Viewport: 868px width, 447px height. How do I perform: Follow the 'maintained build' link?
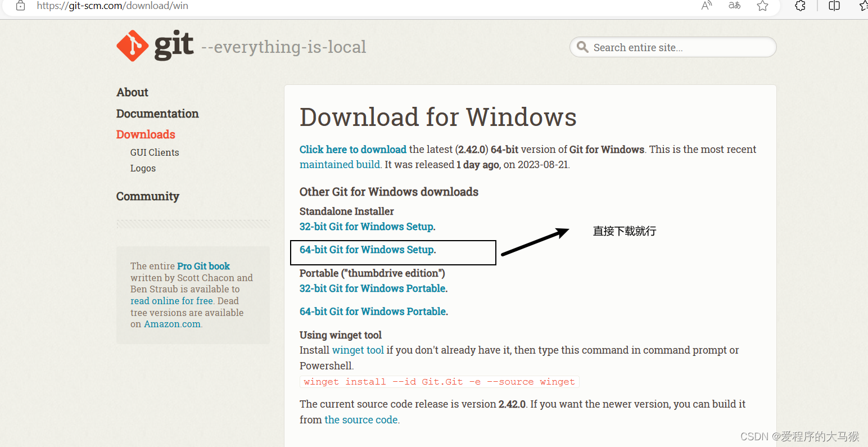coord(340,165)
